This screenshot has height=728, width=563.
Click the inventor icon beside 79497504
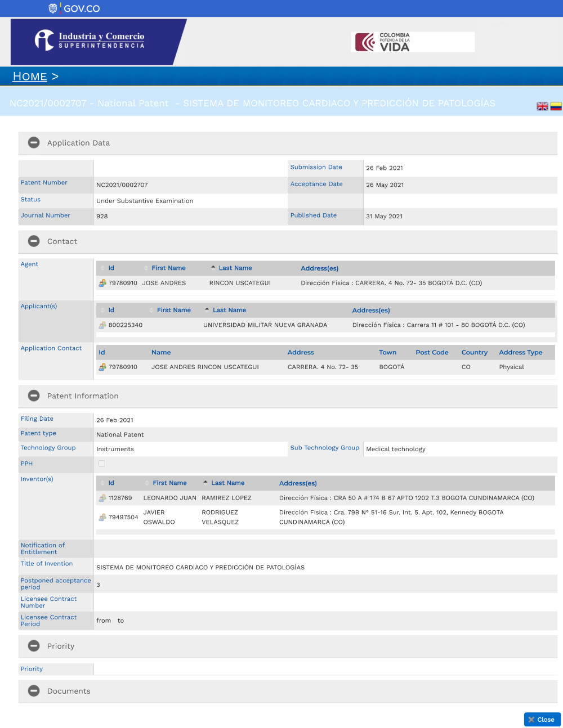click(102, 517)
